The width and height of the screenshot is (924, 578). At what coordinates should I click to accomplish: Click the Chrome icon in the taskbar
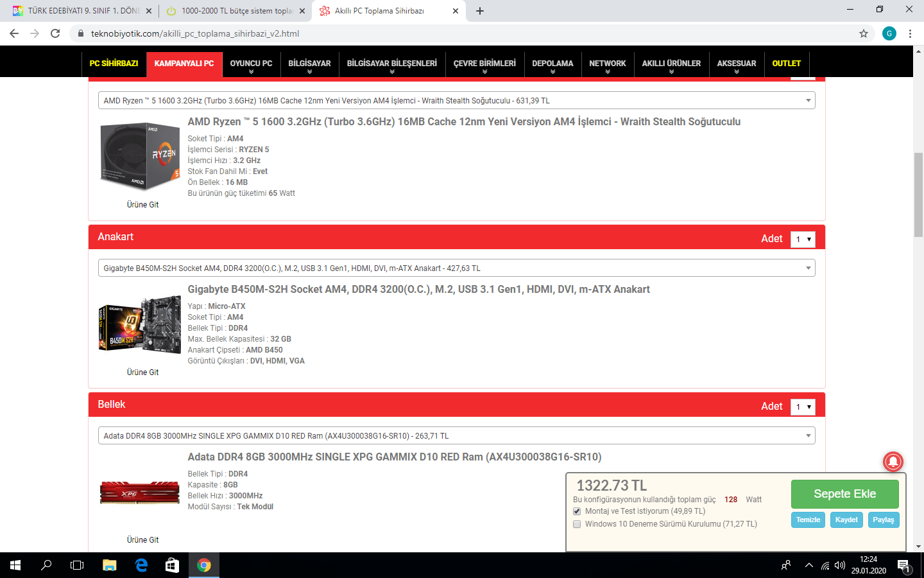tap(204, 565)
